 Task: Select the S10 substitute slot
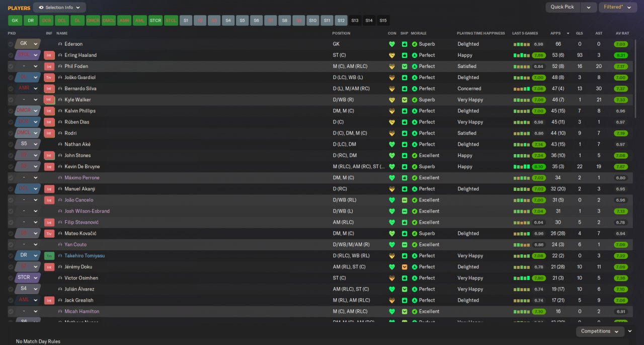coord(313,21)
